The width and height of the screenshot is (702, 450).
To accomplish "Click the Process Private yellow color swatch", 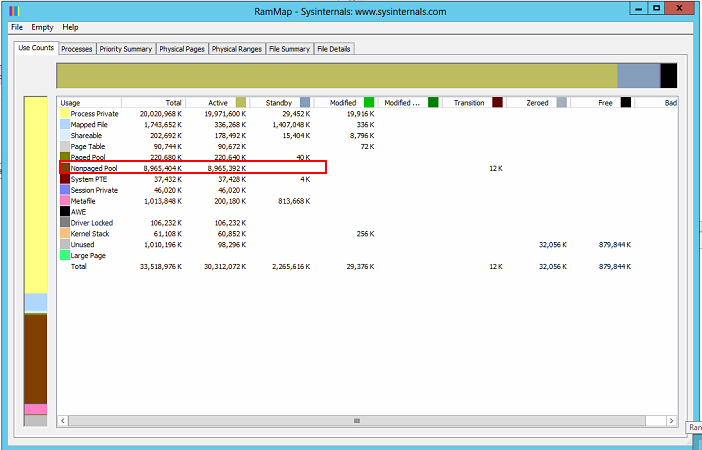I will [x=65, y=114].
